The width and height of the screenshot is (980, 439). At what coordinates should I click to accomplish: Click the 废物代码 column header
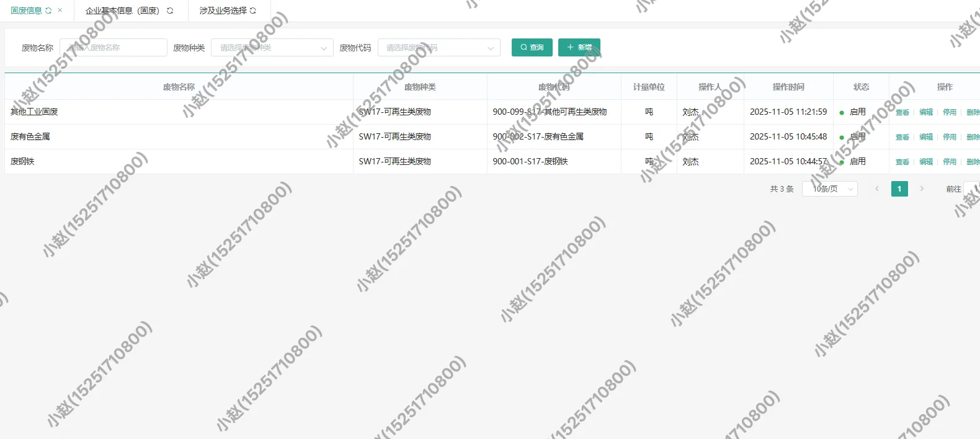[554, 87]
